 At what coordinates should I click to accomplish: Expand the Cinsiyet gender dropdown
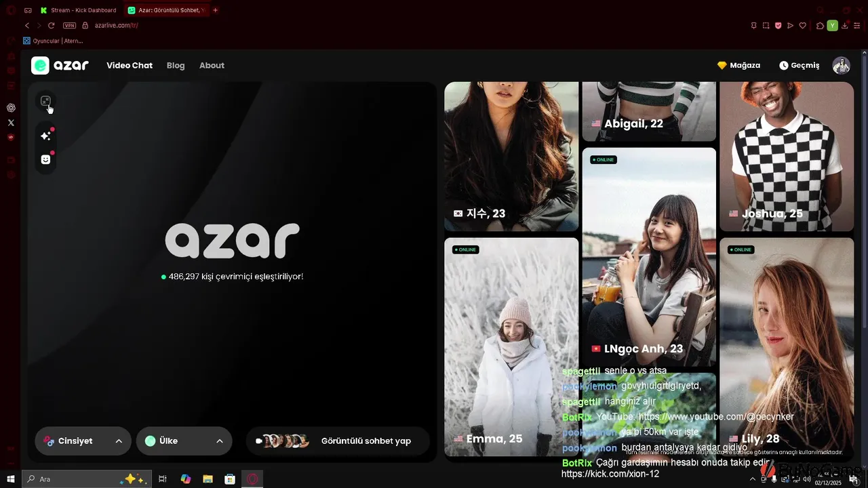pos(83,441)
